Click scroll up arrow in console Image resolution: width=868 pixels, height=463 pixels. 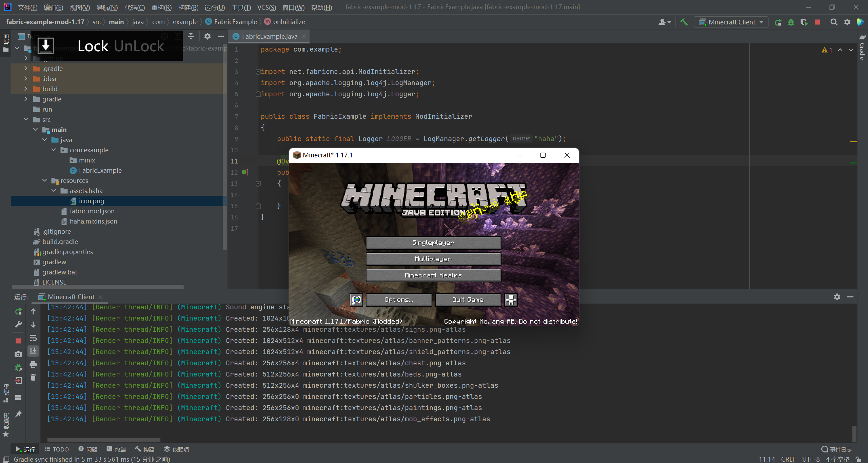(x=33, y=311)
